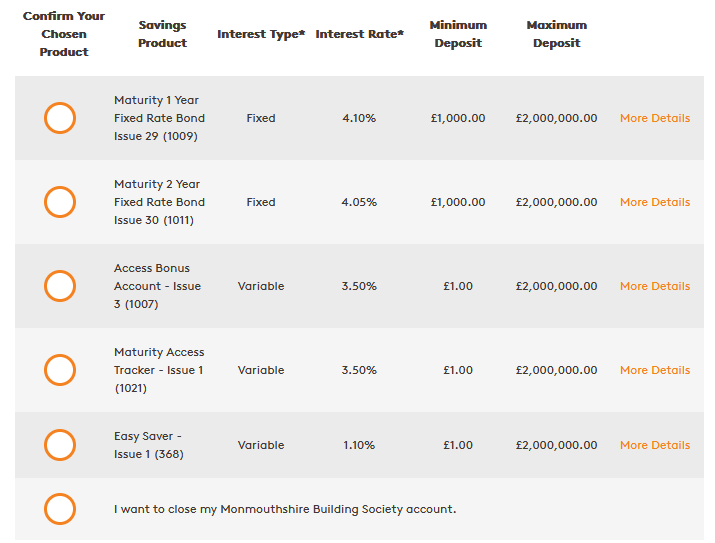The image size is (715, 543).
Task: Click the Minimum Deposit column header
Action: click(458, 34)
